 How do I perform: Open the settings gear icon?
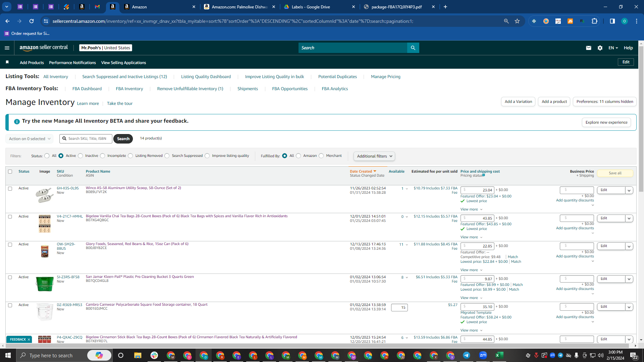pos(600,48)
